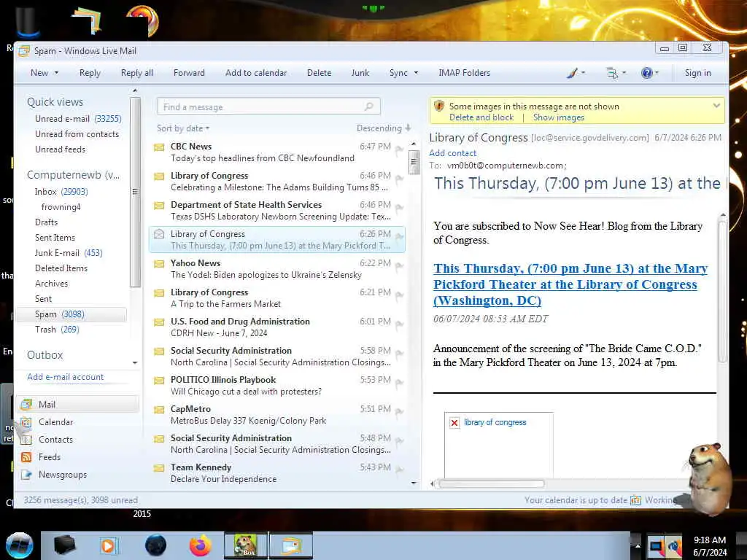Open the media player taskbar icon
This screenshot has height=560, width=747.
point(108,545)
